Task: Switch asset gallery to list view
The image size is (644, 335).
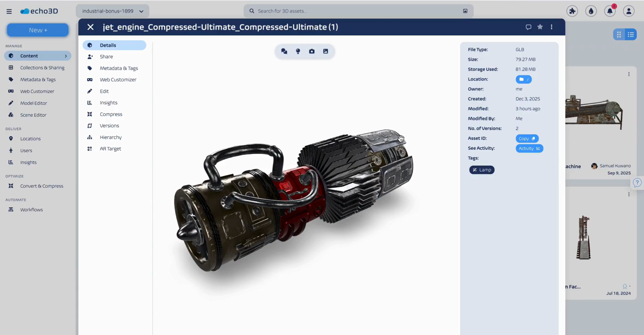Action: (x=631, y=34)
